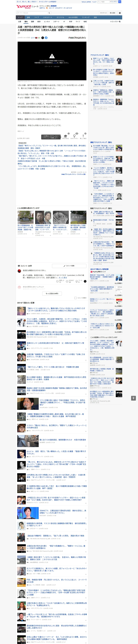Click the first commenter's red avatar
Screen dimensions: 138x644
[19, 271]
